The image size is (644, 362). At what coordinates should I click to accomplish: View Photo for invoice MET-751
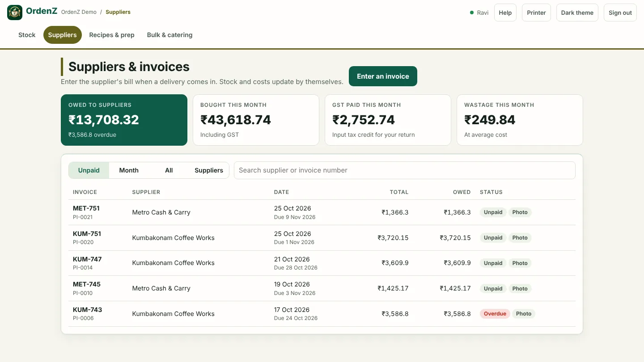pyautogui.click(x=520, y=212)
